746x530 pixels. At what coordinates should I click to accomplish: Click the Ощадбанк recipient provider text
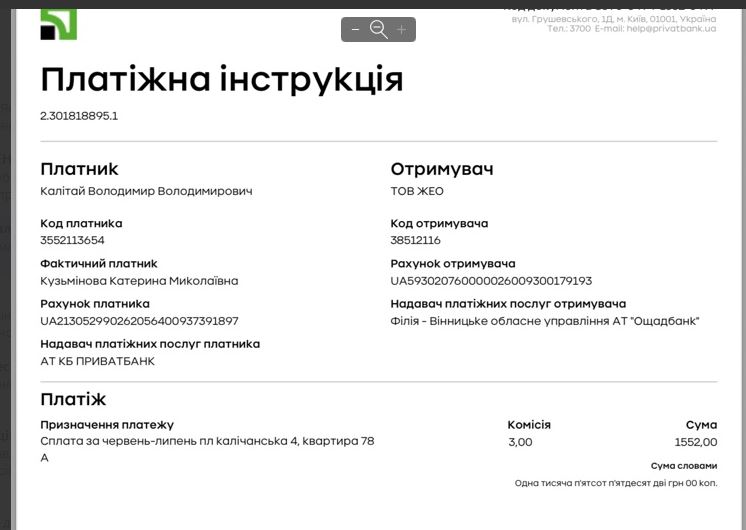click(x=545, y=321)
